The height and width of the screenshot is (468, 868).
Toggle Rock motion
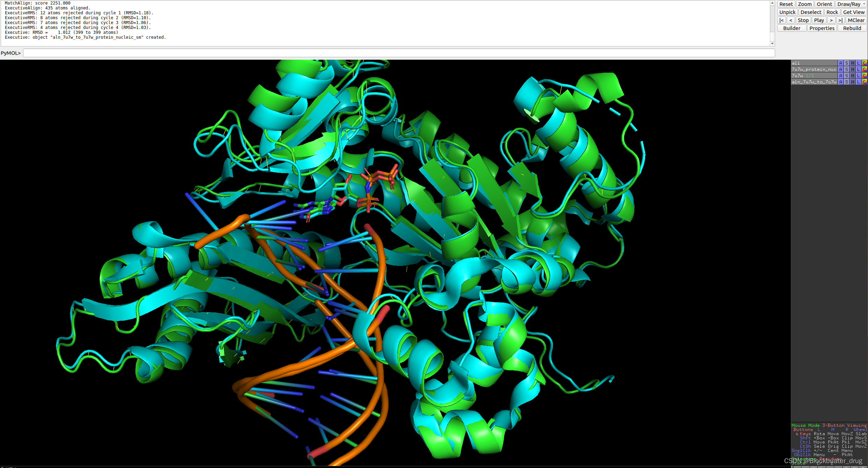tap(832, 12)
